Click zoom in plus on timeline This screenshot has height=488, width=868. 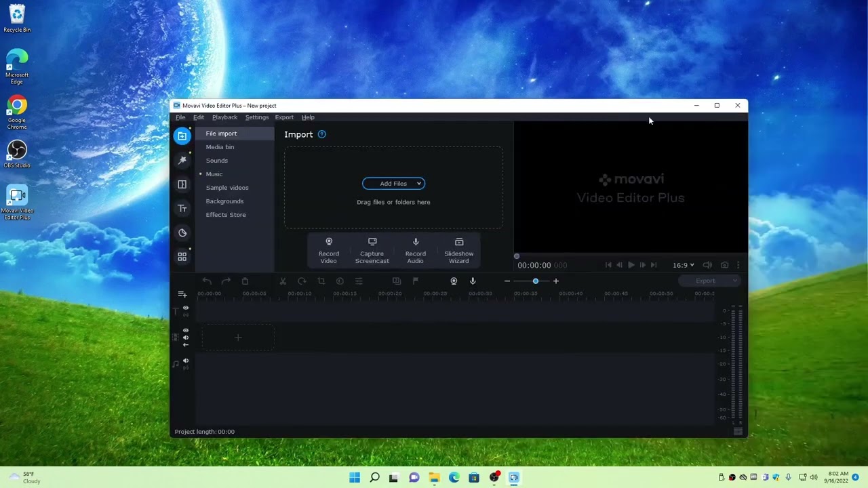pyautogui.click(x=555, y=281)
